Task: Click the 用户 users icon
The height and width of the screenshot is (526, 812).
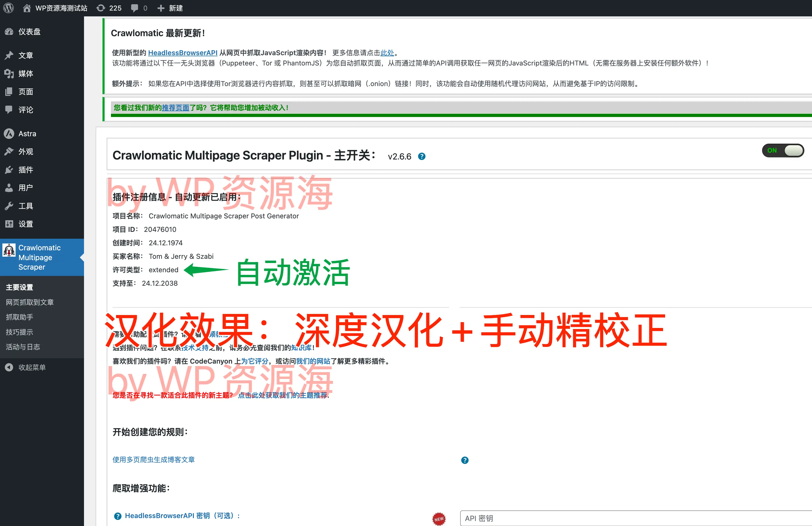Action: click(x=9, y=188)
